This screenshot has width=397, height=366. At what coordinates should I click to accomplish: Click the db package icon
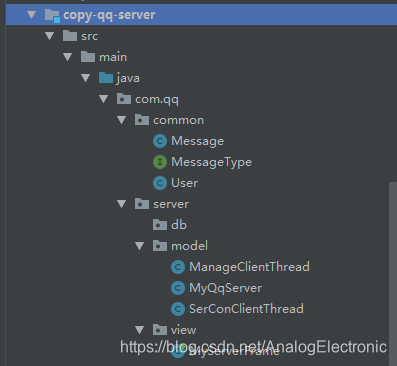pyautogui.click(x=160, y=225)
